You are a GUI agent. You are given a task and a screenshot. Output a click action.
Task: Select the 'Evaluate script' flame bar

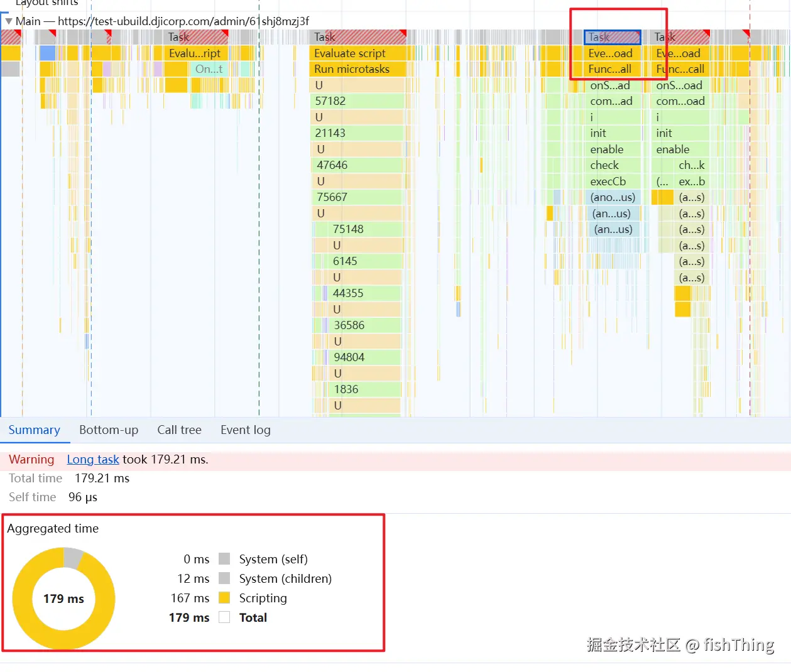tap(358, 53)
